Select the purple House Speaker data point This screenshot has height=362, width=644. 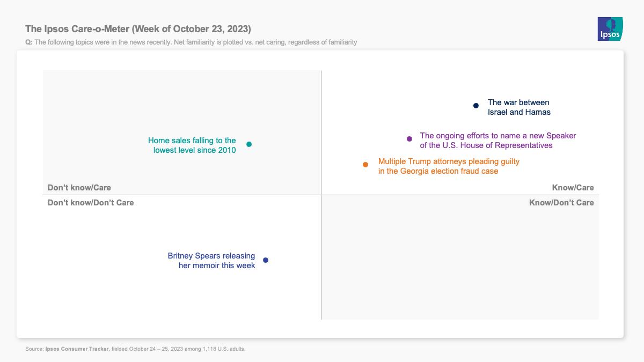(x=409, y=139)
